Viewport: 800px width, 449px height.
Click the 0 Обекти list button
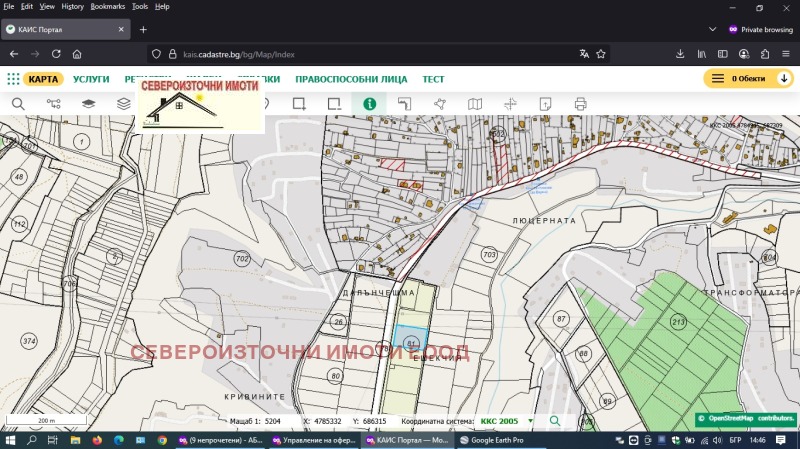(741, 79)
